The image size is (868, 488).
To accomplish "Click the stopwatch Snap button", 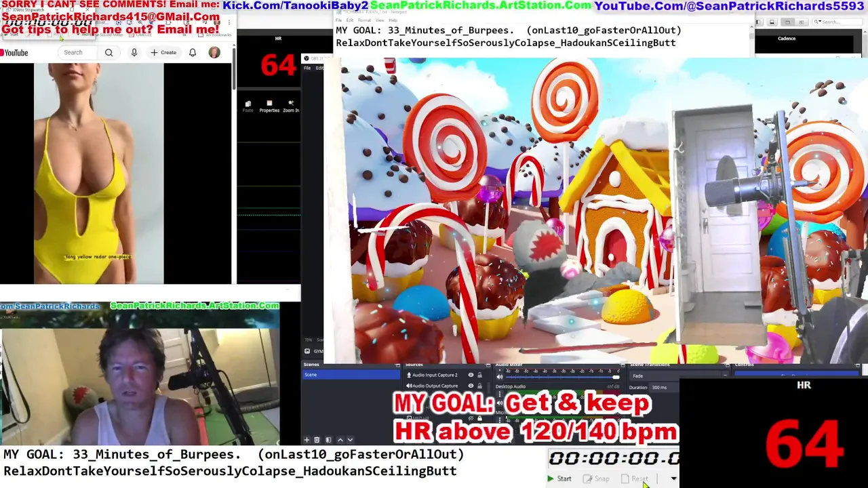I will tap(597, 479).
